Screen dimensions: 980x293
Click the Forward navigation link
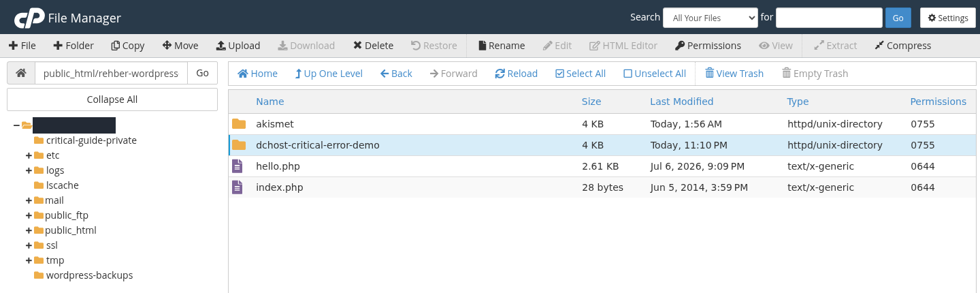[x=454, y=74]
